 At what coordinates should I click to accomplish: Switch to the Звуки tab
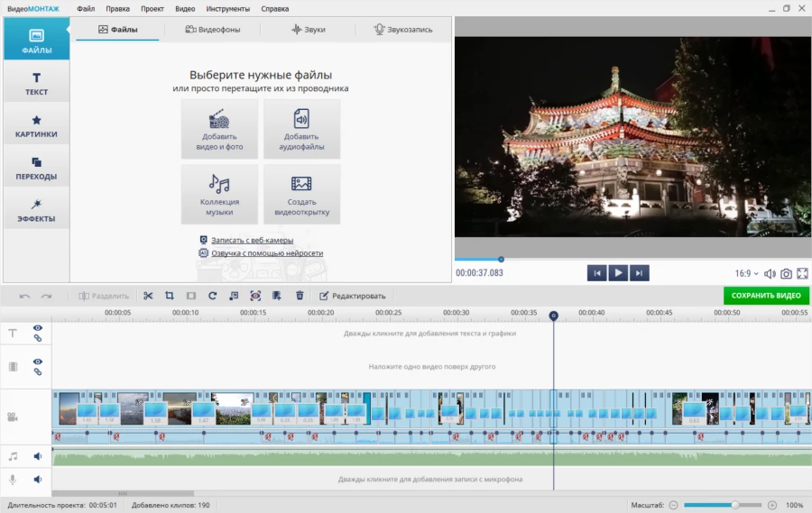coord(309,30)
